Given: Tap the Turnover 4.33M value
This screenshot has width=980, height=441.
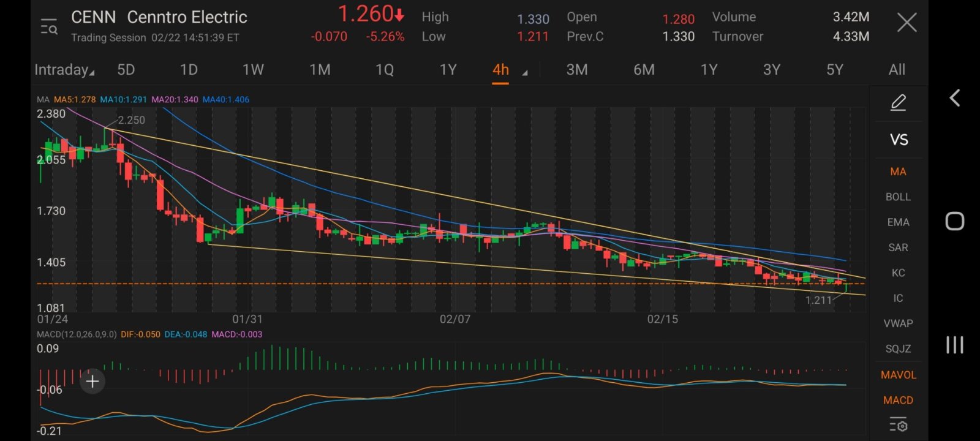Looking at the screenshot, I should (851, 37).
